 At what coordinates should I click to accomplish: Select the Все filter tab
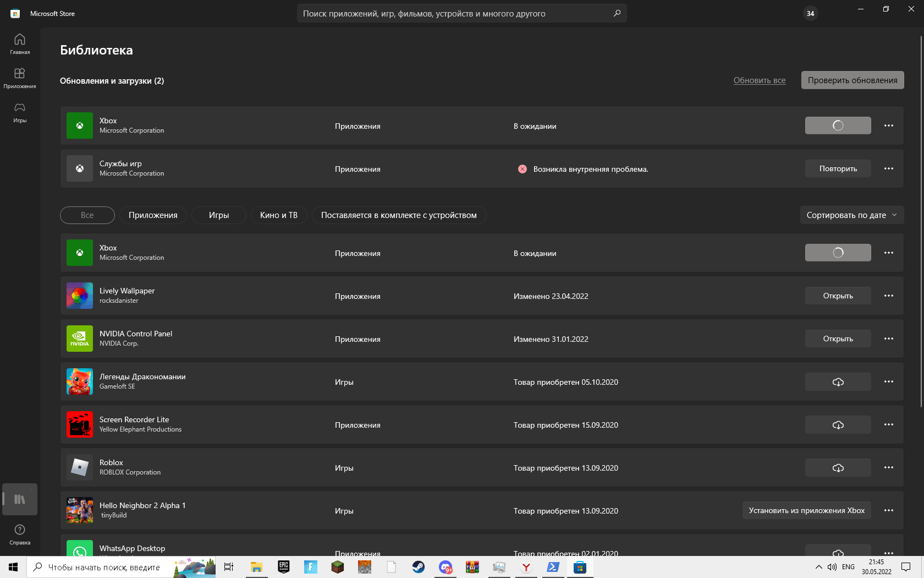87,215
